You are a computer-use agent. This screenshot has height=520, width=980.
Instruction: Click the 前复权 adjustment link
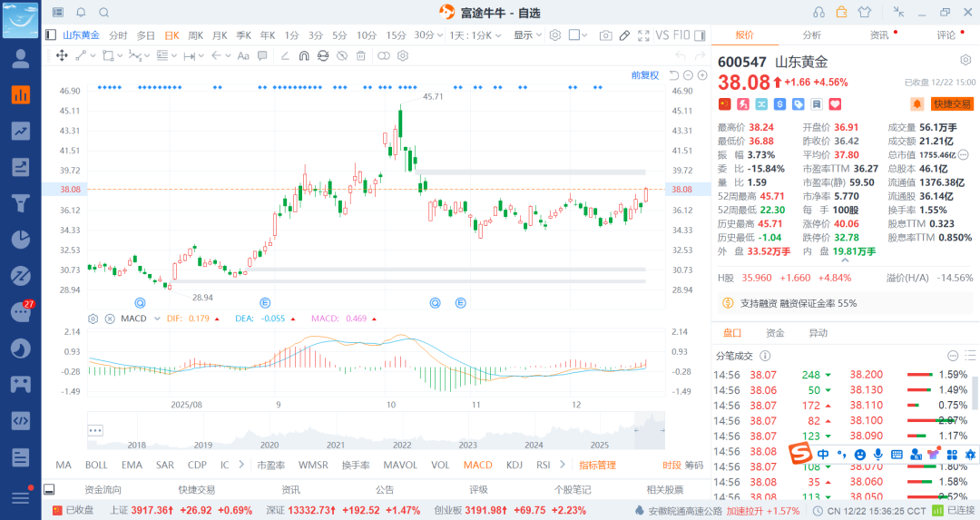tap(645, 75)
